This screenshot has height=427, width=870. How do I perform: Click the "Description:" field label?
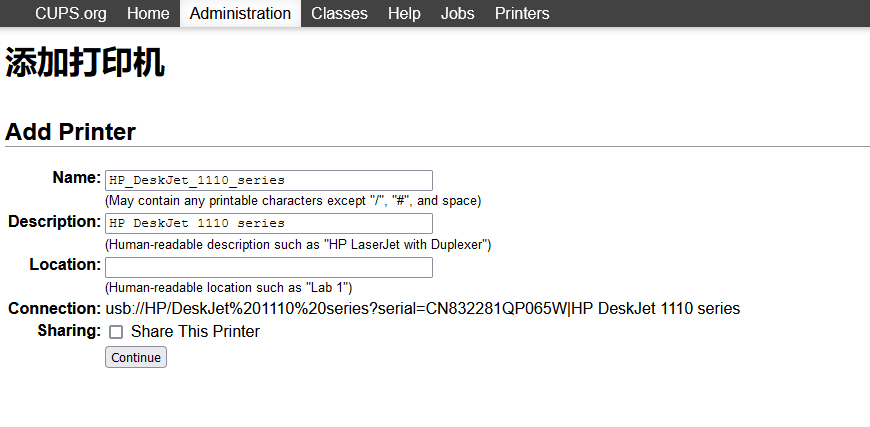click(x=55, y=221)
